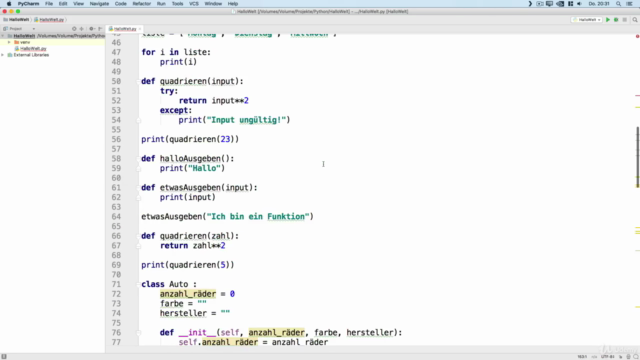This screenshot has height=360, width=640.
Task: Click the editor vertical scrollbar thumb
Action: tap(638, 157)
